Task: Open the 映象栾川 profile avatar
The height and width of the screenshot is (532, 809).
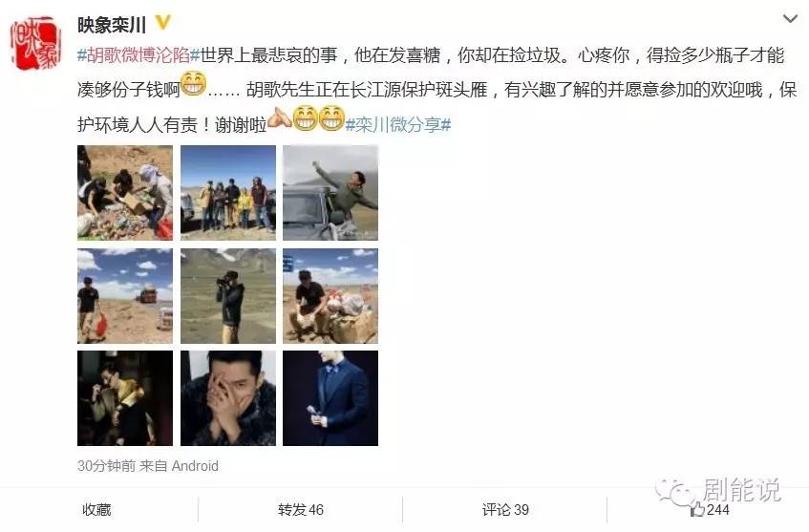Action: point(36,43)
